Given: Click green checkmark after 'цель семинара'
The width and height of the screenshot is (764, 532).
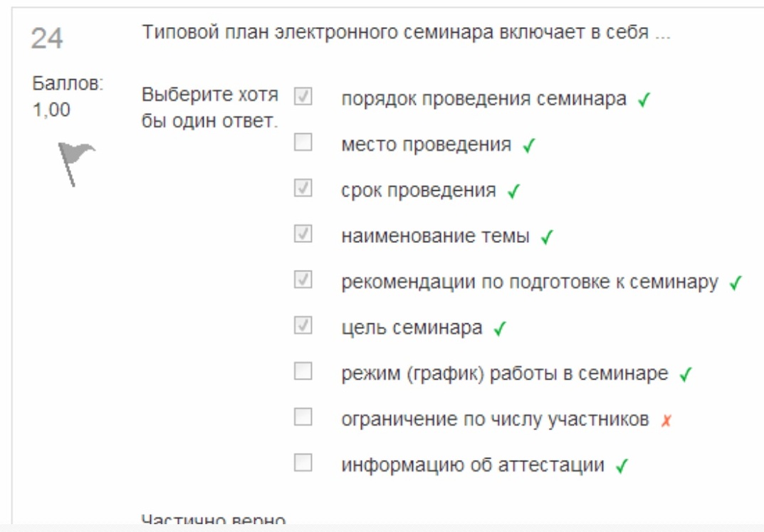Looking at the screenshot, I should tap(500, 328).
